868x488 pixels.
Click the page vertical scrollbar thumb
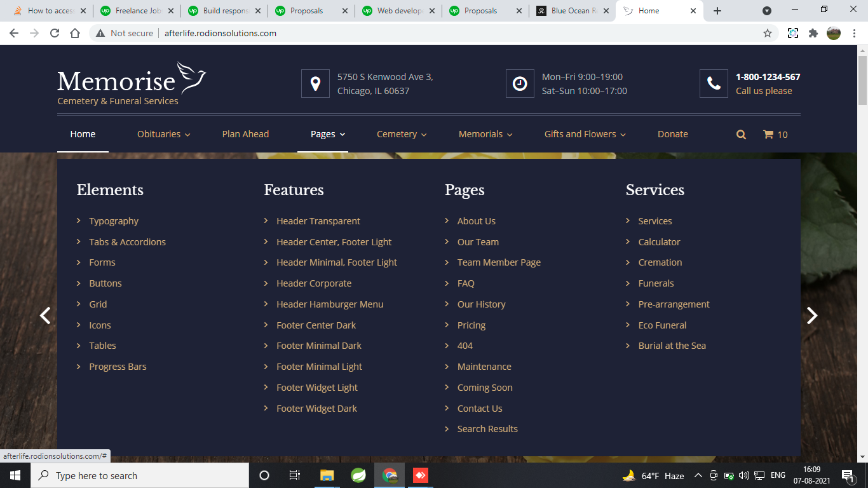[x=862, y=80]
